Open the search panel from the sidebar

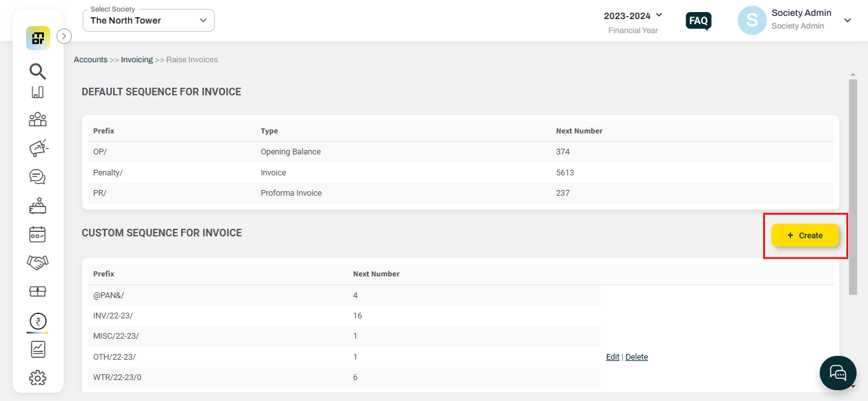click(37, 71)
